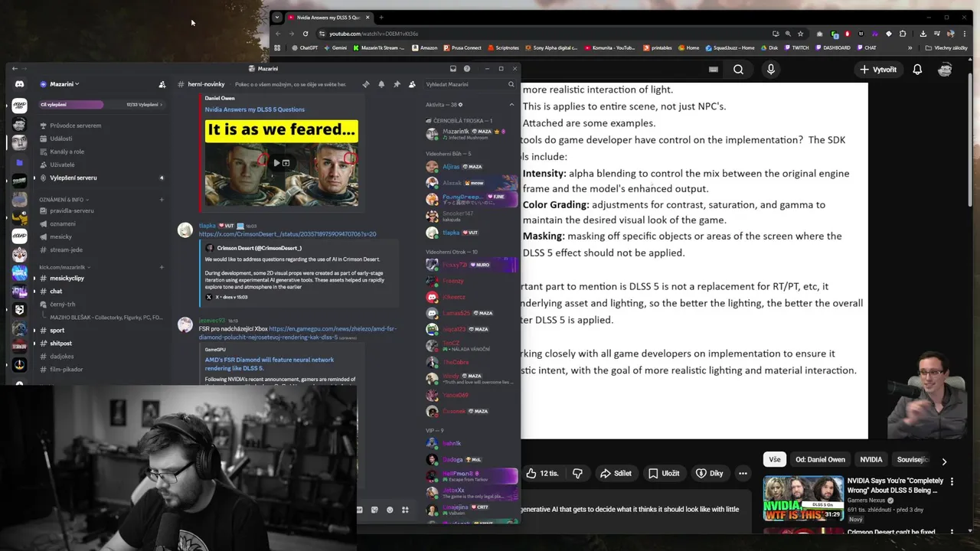
Task: Open Chrome extensions puzzle icon
Action: point(903,34)
